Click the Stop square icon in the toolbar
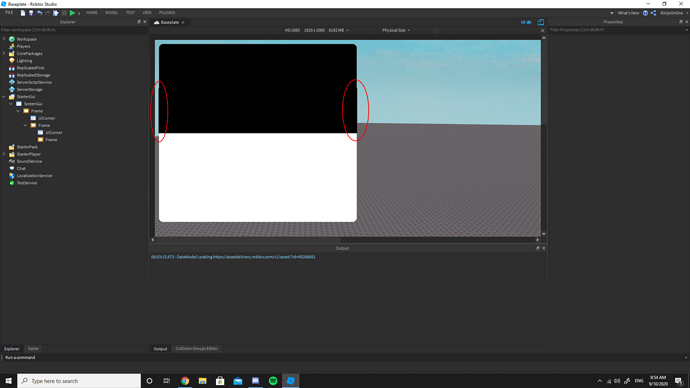The image size is (690, 388). click(64, 13)
